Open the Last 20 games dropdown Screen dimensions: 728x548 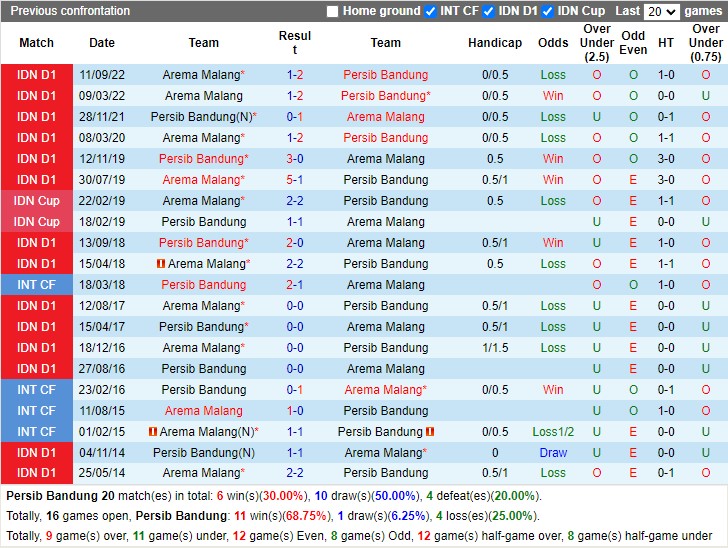point(662,12)
